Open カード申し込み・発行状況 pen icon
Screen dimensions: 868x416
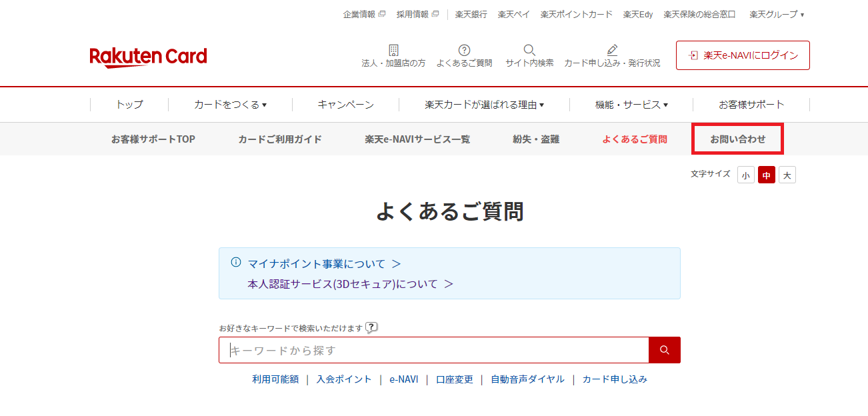(x=612, y=50)
